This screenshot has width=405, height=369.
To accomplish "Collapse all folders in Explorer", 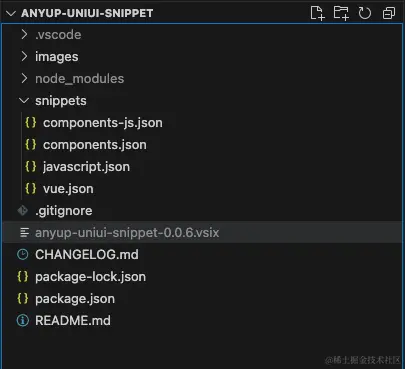I will 389,13.
